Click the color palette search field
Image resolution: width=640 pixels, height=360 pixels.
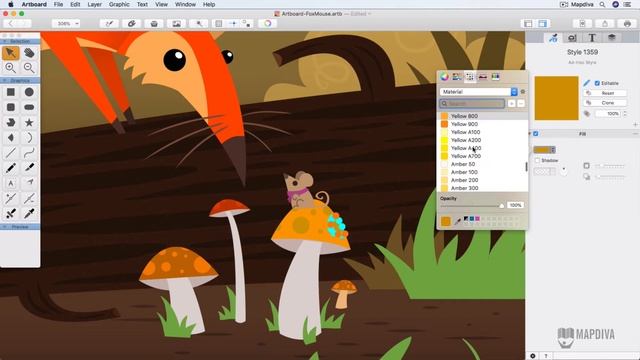(x=472, y=104)
